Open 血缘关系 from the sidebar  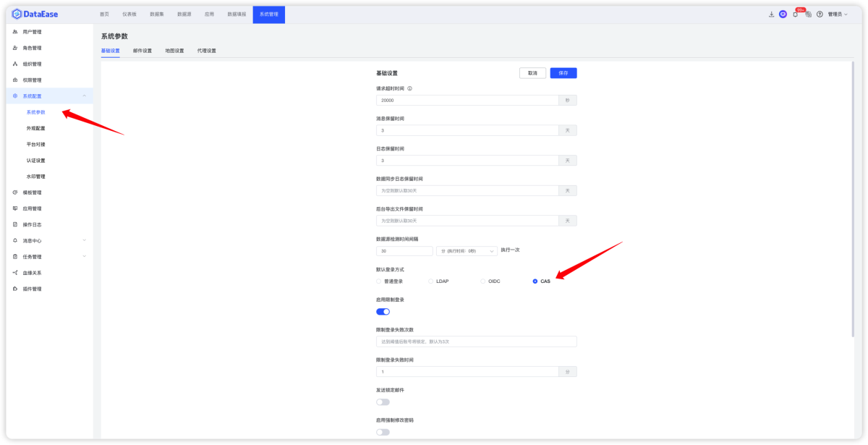[33, 272]
